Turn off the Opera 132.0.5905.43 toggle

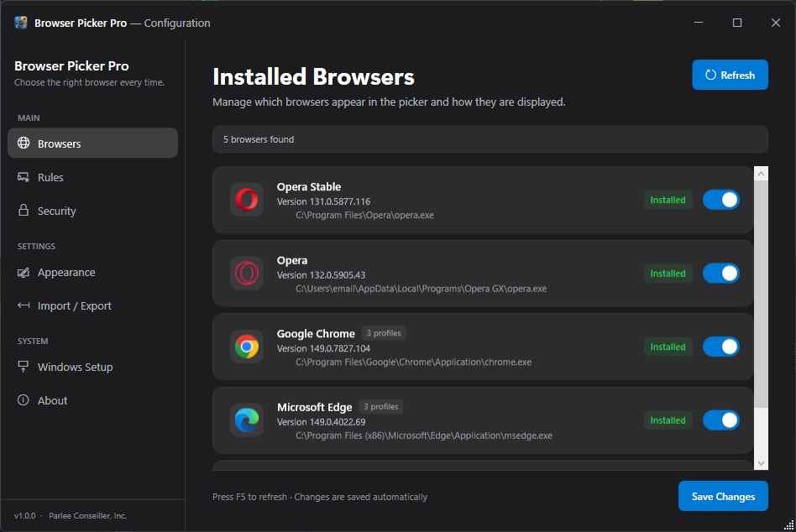coord(721,274)
